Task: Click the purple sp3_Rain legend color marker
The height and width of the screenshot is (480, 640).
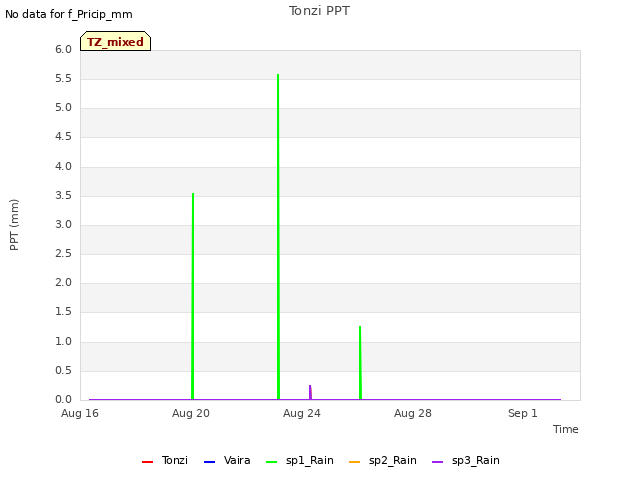Action: (438, 462)
